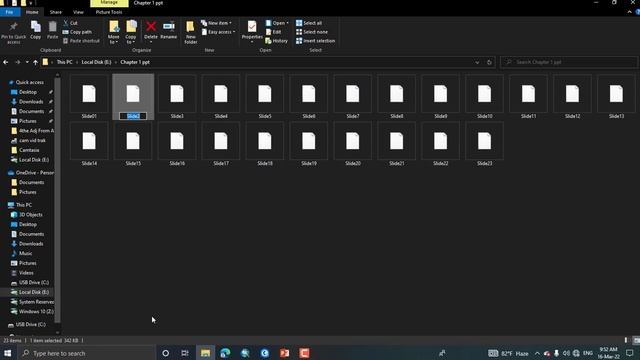Screen dimensions: 640x360
Task: Select the Slide23 file
Action: pos(484,144)
